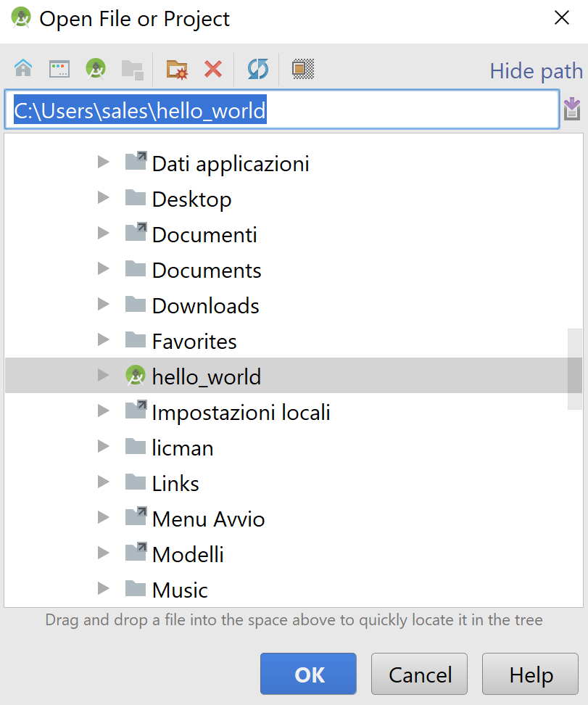
Task: Confirm with the OK button
Action: click(x=308, y=674)
